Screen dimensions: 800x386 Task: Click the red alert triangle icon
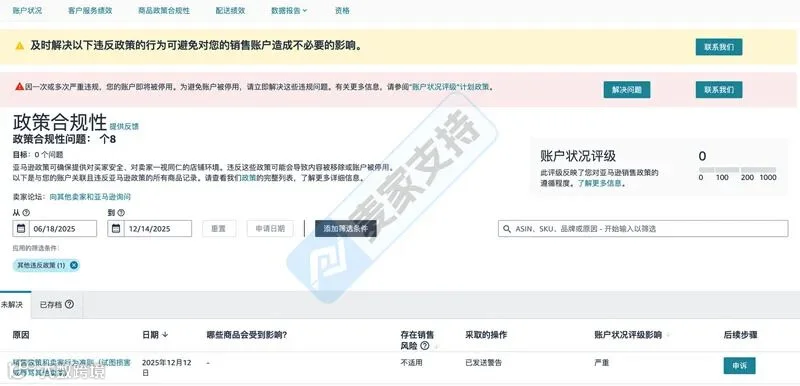(x=19, y=87)
